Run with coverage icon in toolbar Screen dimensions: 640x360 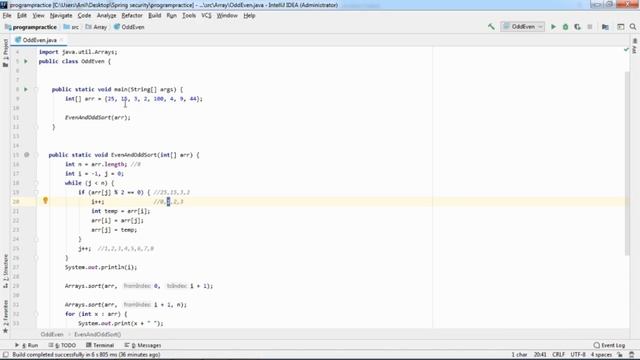coord(577,27)
